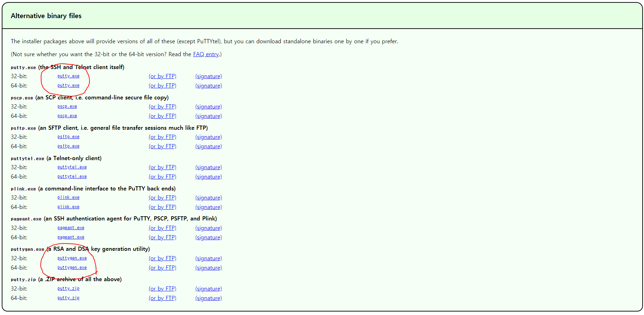Click the 'Alternative binary files' heading

(x=46, y=16)
